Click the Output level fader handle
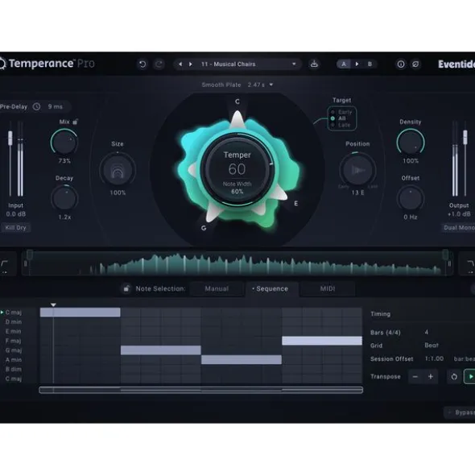 click(465, 137)
